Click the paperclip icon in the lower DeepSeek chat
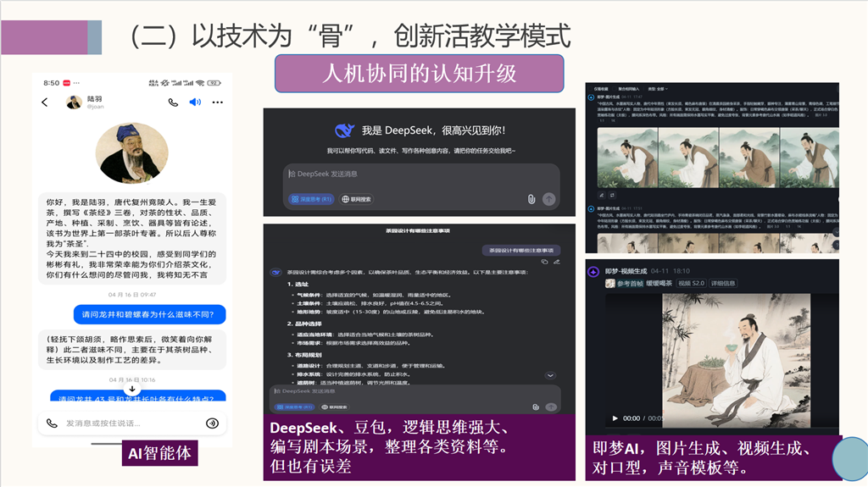This screenshot has width=868, height=487. tap(536, 407)
